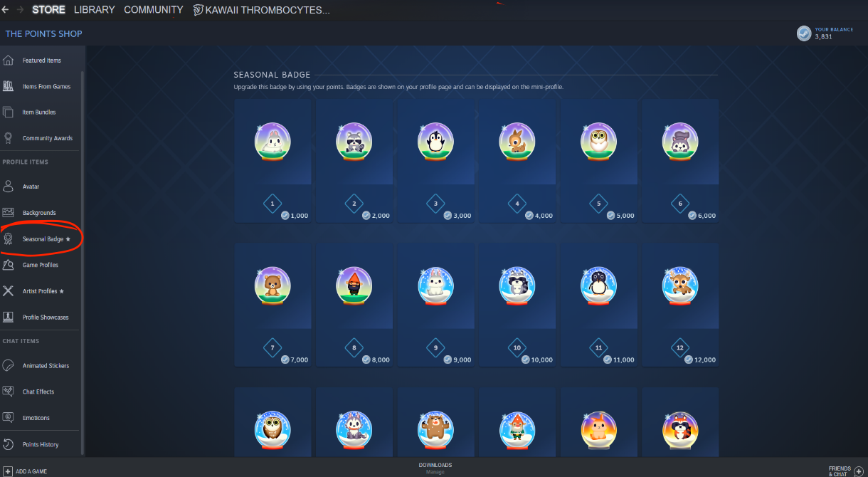
Task: Open the STORE tab
Action: (48, 10)
